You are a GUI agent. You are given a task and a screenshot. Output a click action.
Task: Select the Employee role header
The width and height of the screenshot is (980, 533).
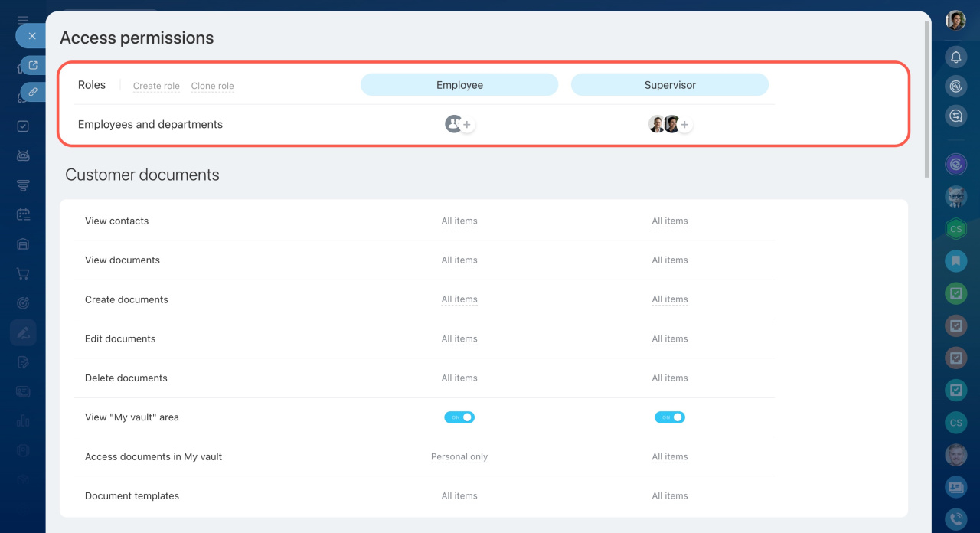coord(459,85)
